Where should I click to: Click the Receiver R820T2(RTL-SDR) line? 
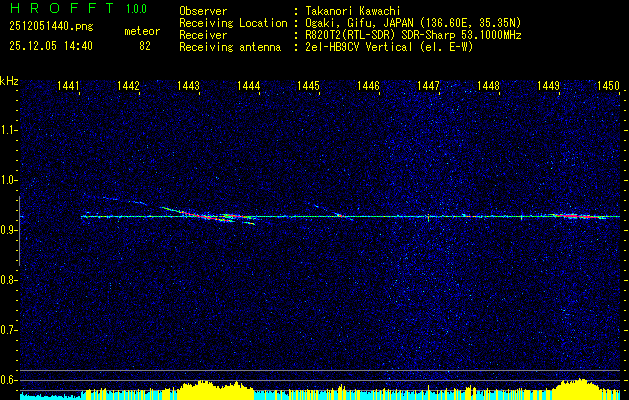(x=412, y=35)
